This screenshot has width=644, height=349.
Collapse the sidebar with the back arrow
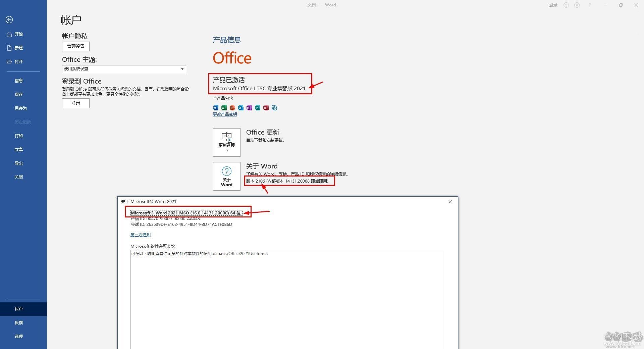(x=9, y=20)
